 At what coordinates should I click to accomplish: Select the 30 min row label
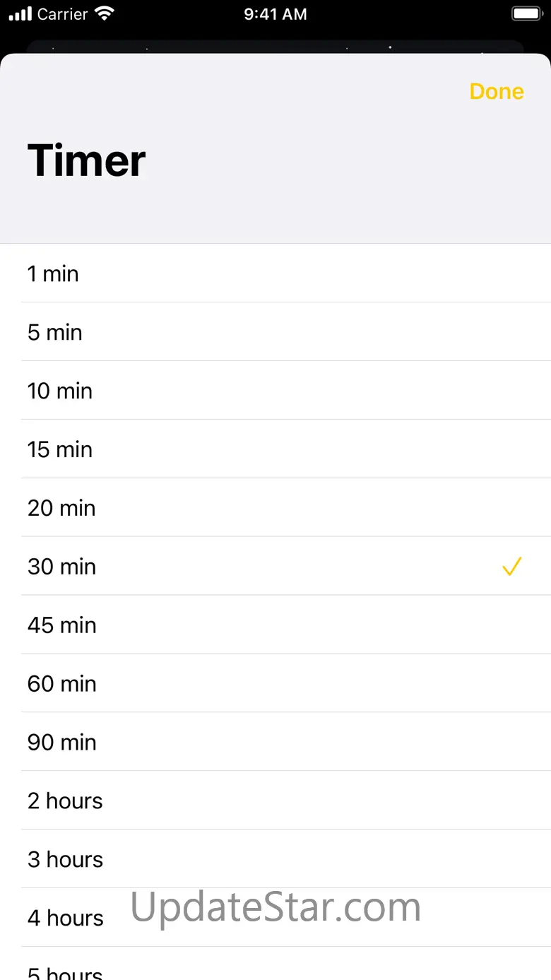pyautogui.click(x=61, y=567)
